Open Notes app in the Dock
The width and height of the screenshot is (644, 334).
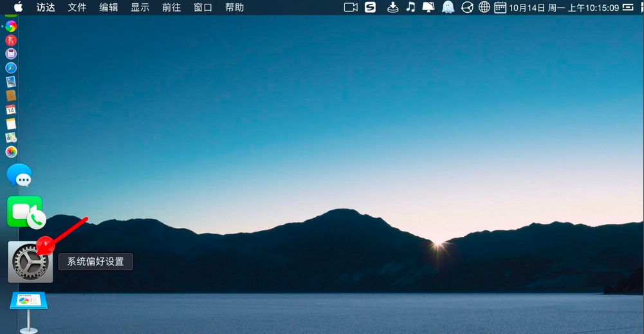[x=11, y=124]
